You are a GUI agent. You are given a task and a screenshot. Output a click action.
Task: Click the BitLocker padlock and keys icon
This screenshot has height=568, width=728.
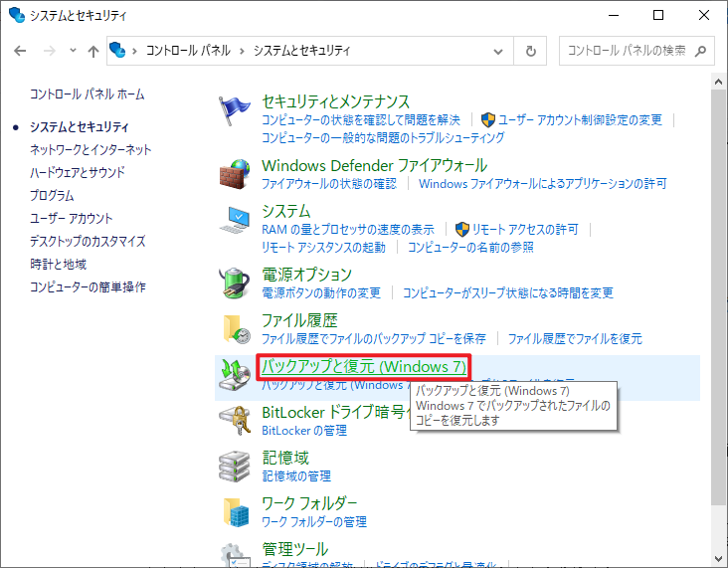[235, 421]
